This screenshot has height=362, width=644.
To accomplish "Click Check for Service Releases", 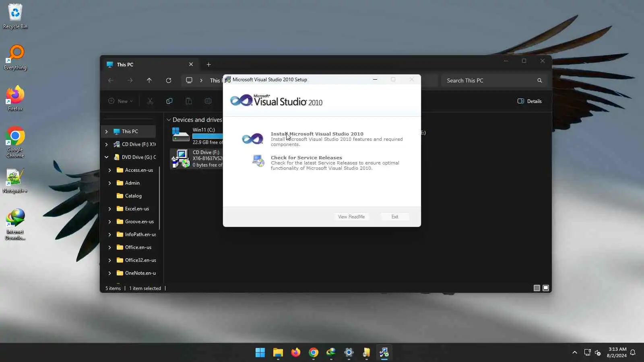I will (x=306, y=158).
